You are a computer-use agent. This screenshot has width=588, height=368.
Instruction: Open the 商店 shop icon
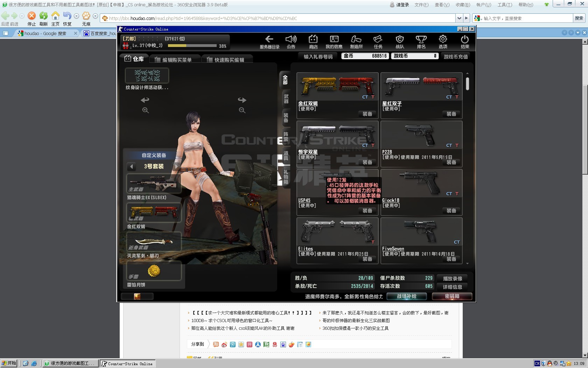coord(313,39)
